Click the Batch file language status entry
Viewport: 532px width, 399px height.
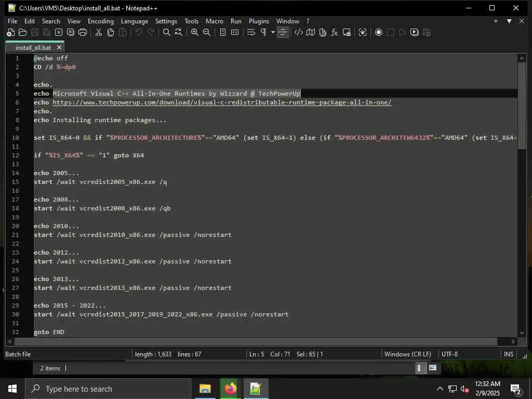click(x=18, y=354)
